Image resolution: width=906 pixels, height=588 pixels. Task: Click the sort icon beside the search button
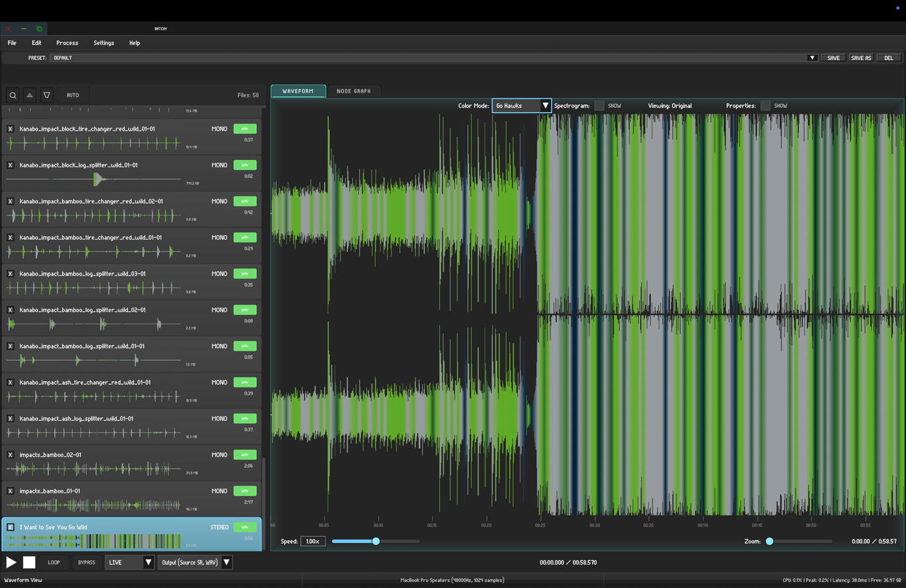pos(29,95)
